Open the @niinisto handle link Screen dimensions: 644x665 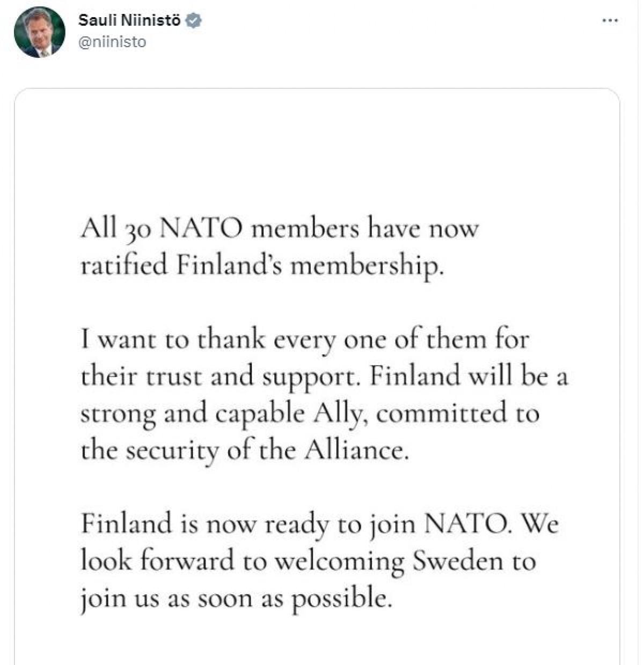pos(112,42)
